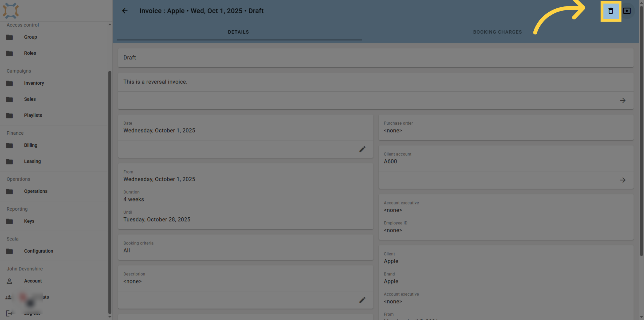
Task: Edit the description with the pencil icon
Action: pyautogui.click(x=362, y=300)
